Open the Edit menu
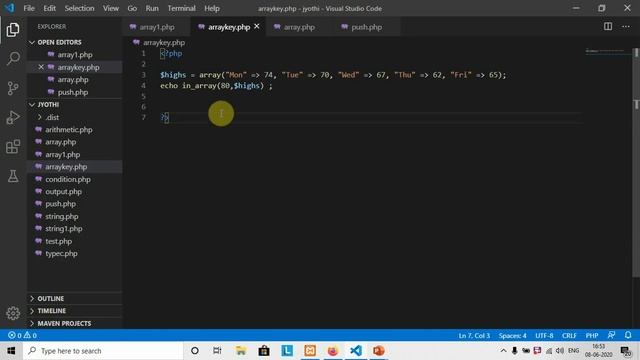This screenshot has height=360, width=640. pyautogui.click(x=49, y=8)
